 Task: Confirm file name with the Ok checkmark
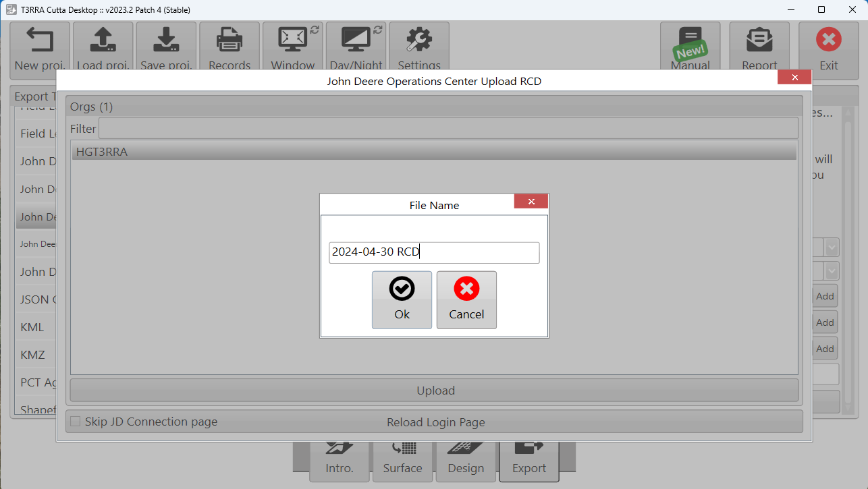[402, 300]
